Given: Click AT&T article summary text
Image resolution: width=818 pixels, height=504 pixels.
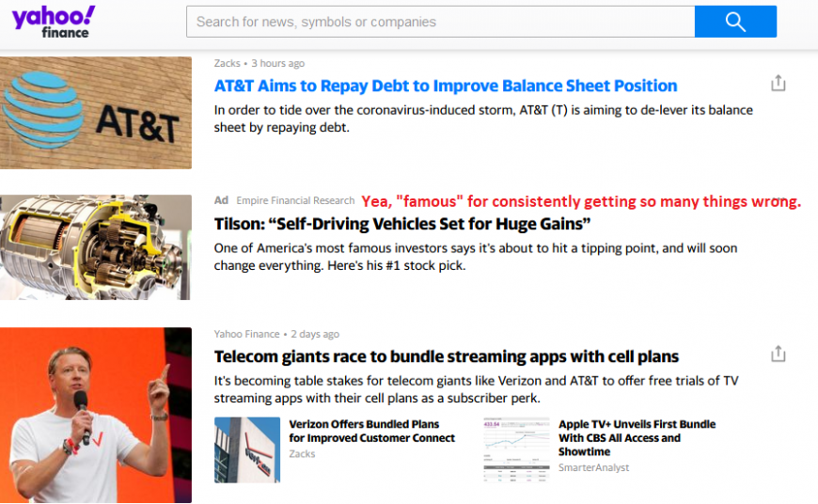Looking at the screenshot, I should coord(483,118).
